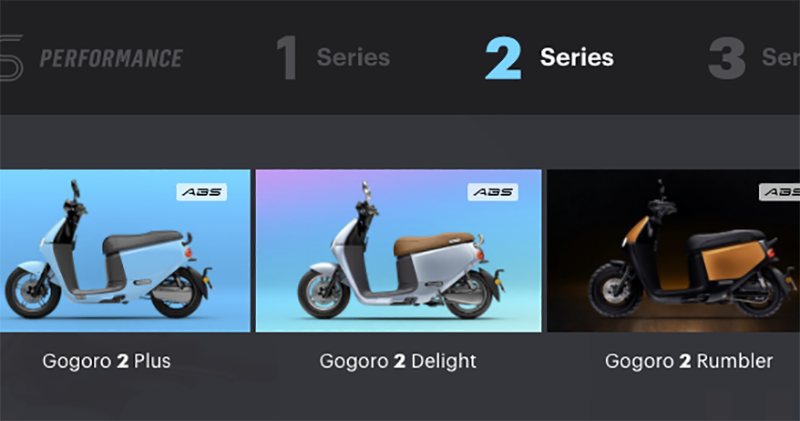Follow the Gogoro 2 Rumbler text link
This screenshot has width=800, height=421.
[x=689, y=361]
